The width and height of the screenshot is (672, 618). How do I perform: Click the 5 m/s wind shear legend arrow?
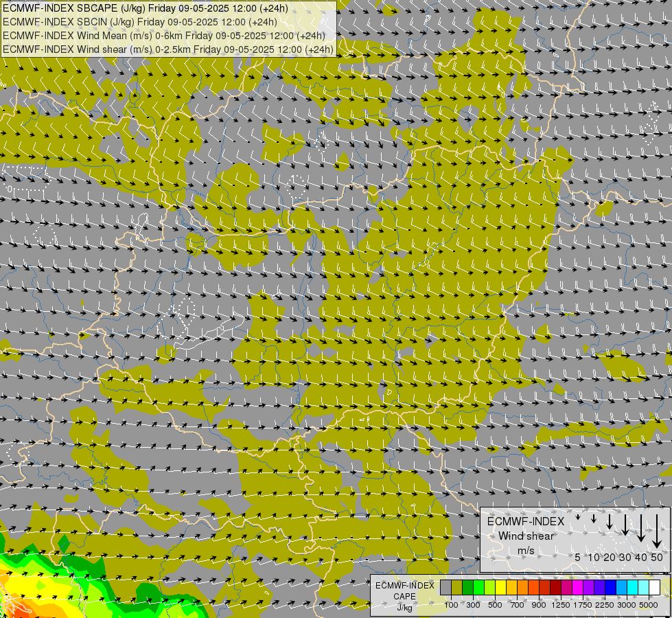point(578,517)
